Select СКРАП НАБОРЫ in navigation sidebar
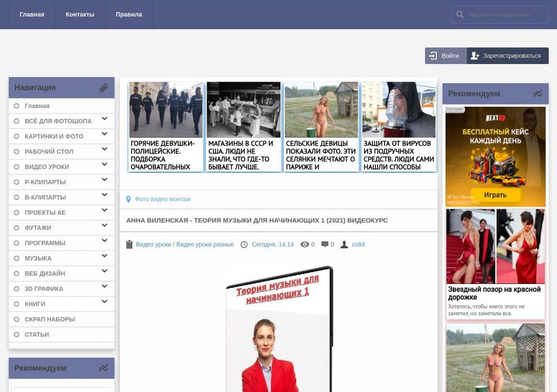This screenshot has width=557, height=392. tap(50, 319)
